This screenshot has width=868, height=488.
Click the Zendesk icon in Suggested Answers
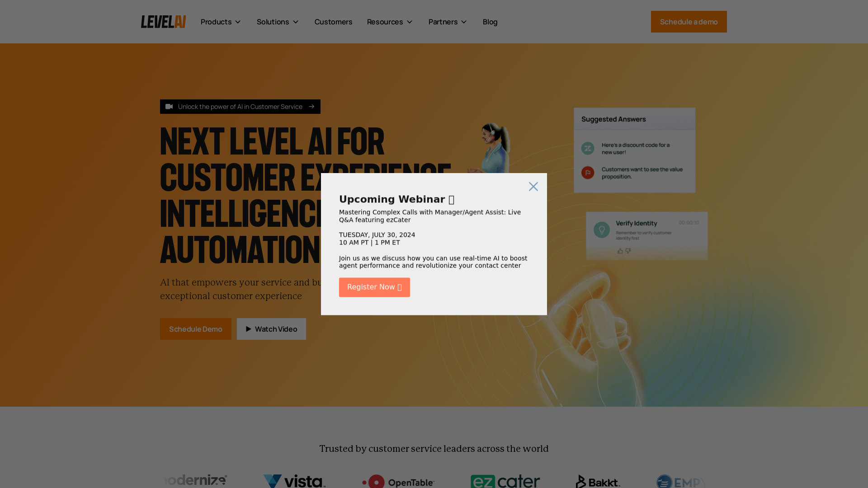(x=588, y=148)
